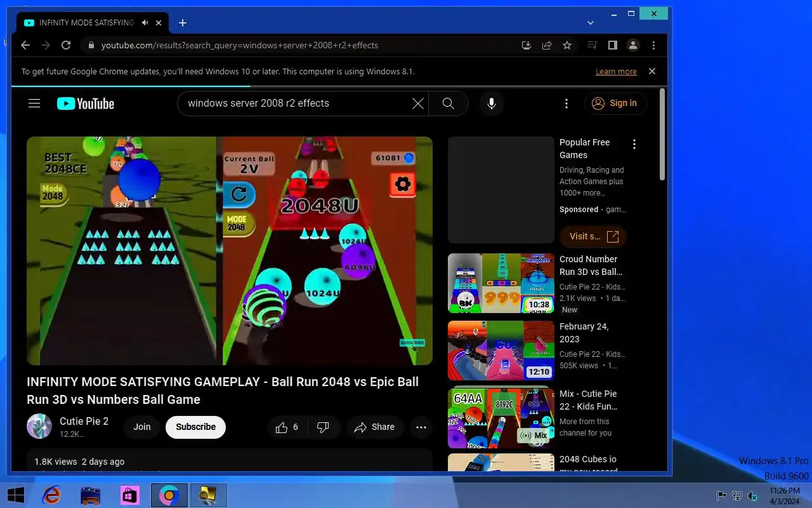Open the yellow app on the taskbar
Viewport: 812px width, 508px height.
pyautogui.click(x=208, y=495)
